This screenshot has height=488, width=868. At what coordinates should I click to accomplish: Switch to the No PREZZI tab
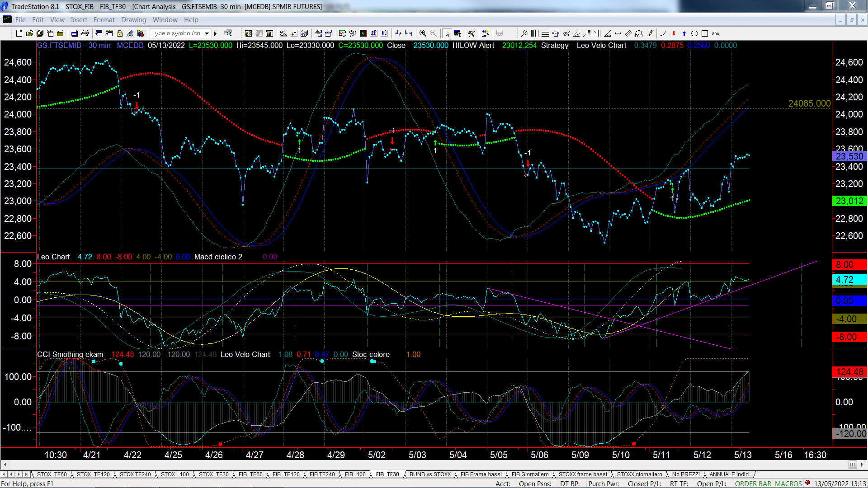(686, 474)
